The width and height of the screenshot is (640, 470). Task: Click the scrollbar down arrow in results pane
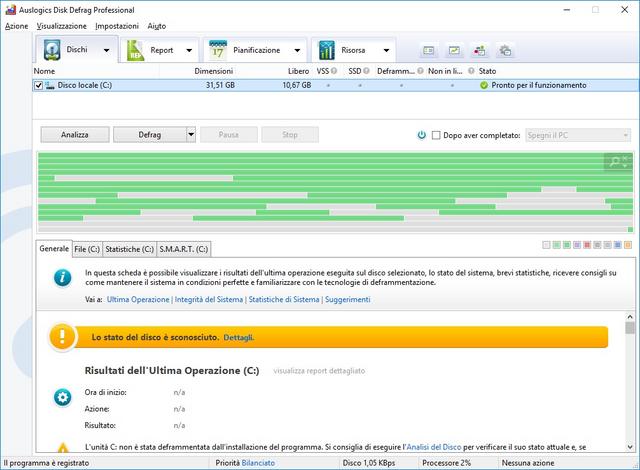pos(630,447)
